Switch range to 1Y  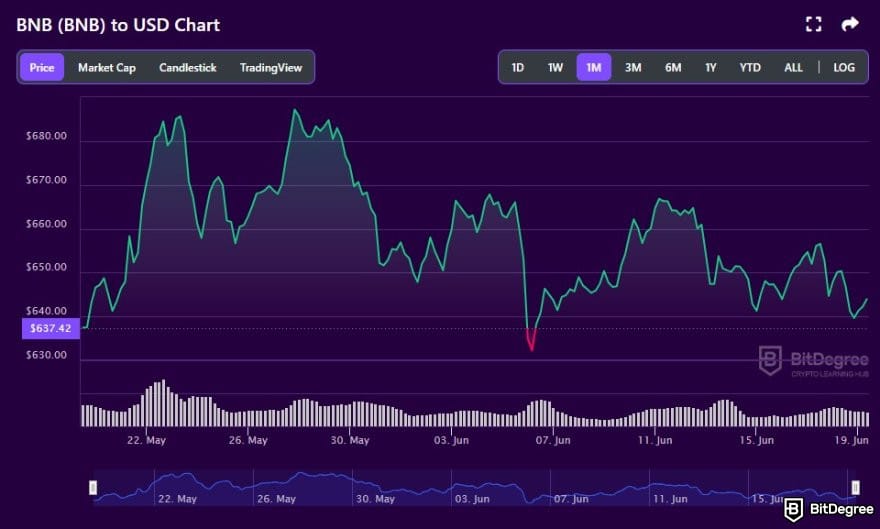[711, 67]
